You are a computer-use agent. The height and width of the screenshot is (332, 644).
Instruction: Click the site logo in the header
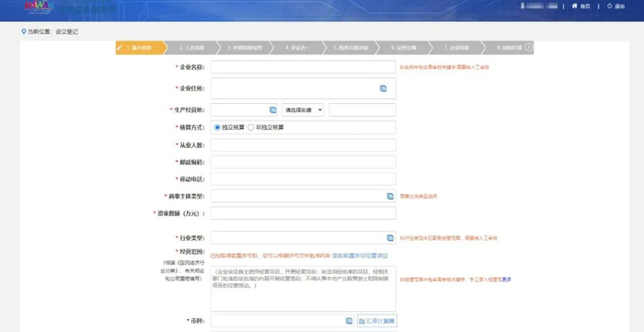pyautogui.click(x=39, y=7)
